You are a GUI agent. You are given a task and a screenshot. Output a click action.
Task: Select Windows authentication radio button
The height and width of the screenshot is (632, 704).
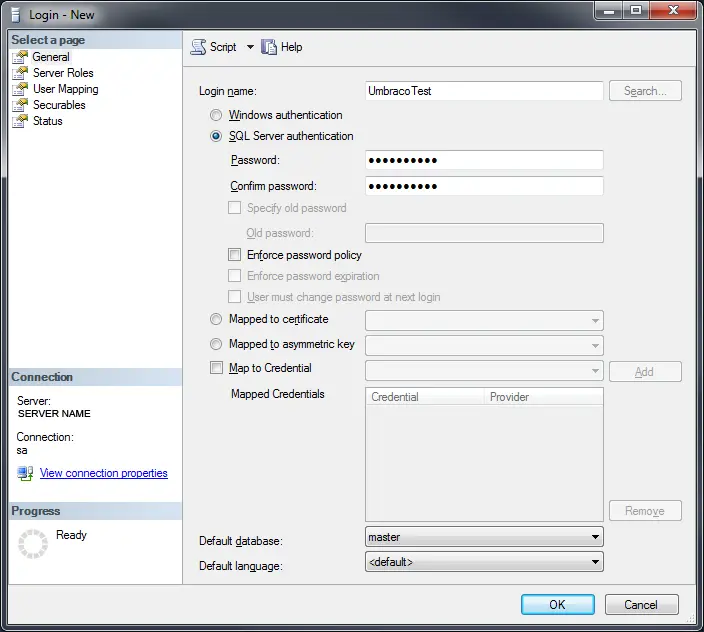coord(216,116)
